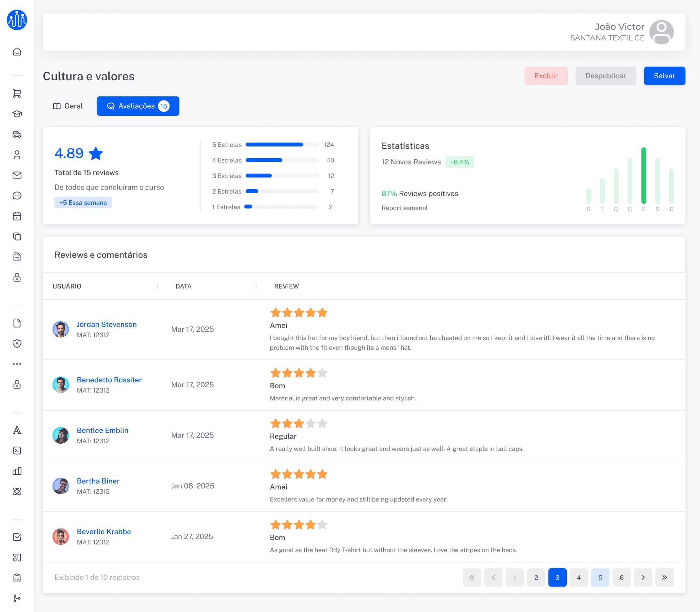Click João Victor's profile avatar
Image resolution: width=700 pixels, height=612 pixels.
(x=661, y=32)
